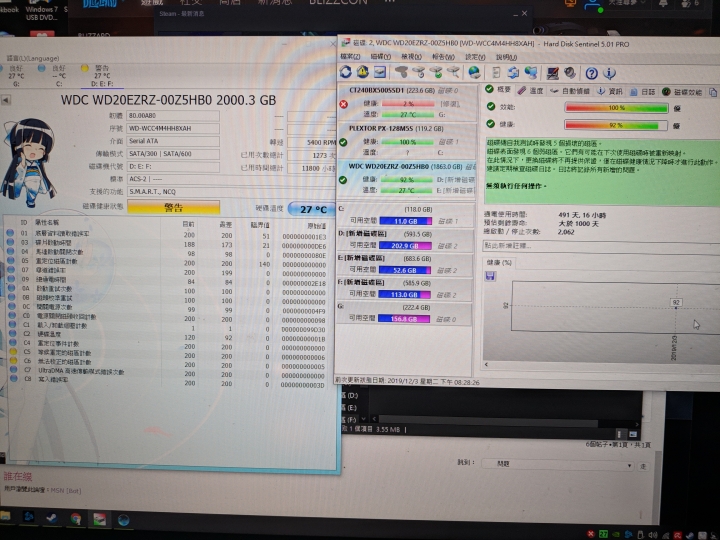Click the volume speaker tray icon

652,535
